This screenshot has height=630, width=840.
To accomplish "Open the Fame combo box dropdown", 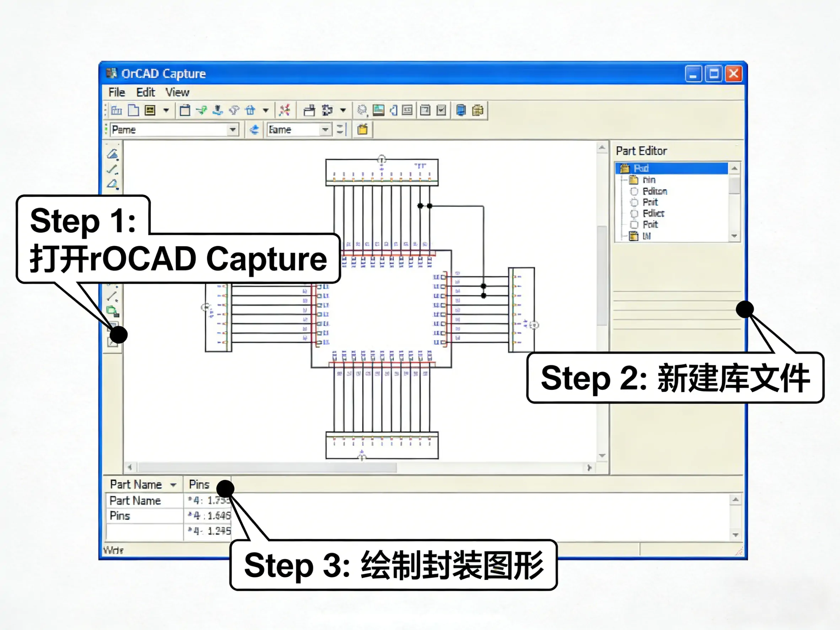I will 325,130.
